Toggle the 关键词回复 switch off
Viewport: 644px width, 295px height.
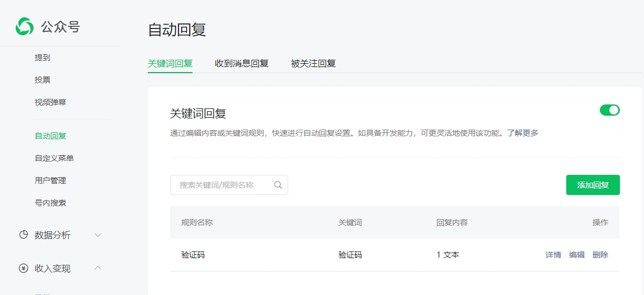click(x=609, y=110)
